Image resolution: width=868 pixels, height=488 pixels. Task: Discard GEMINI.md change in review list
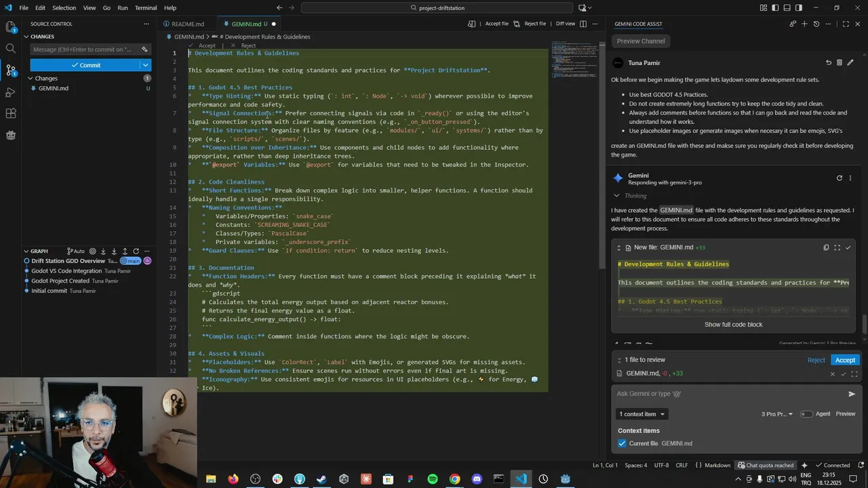[833, 373]
